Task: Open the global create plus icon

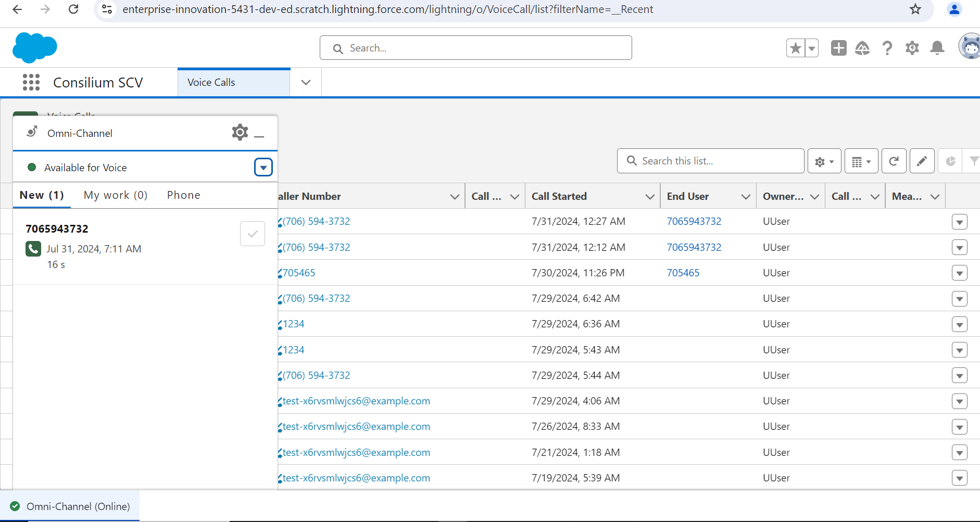Action: pyautogui.click(x=838, y=48)
